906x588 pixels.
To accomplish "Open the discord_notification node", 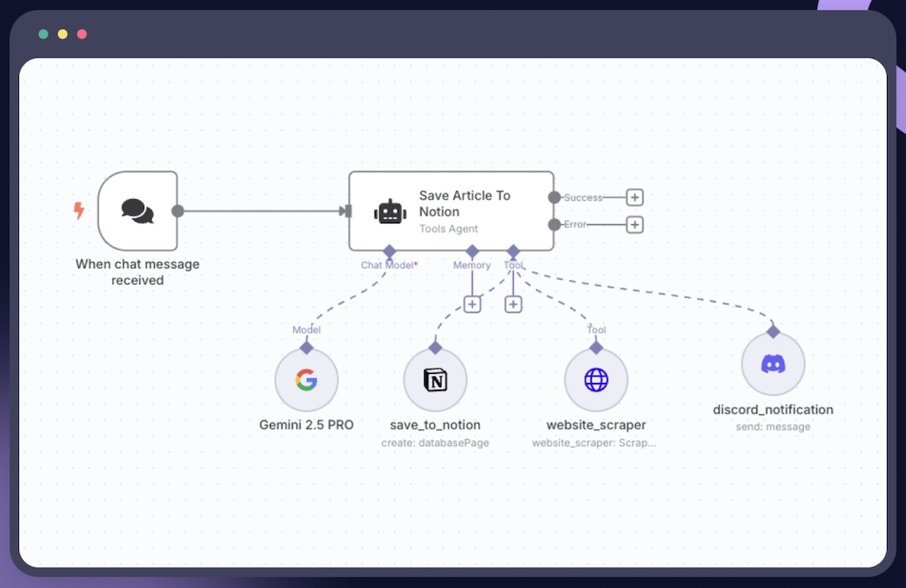I will 773,364.
